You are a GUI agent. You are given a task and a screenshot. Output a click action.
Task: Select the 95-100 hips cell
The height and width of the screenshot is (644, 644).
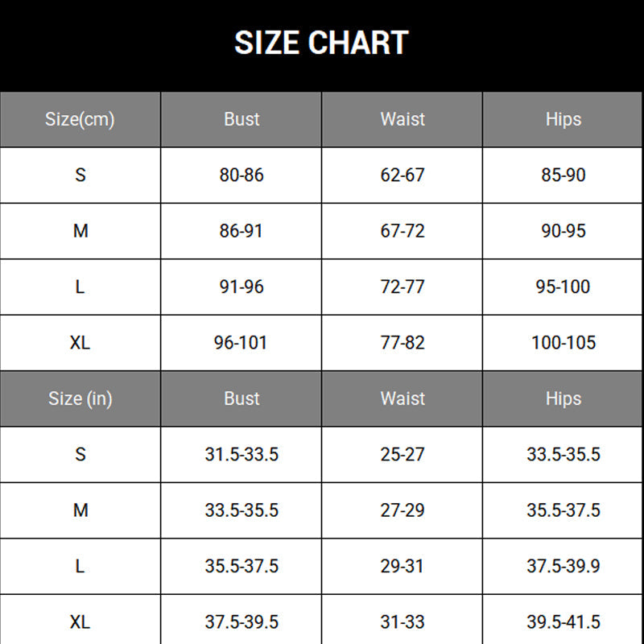coord(563,287)
